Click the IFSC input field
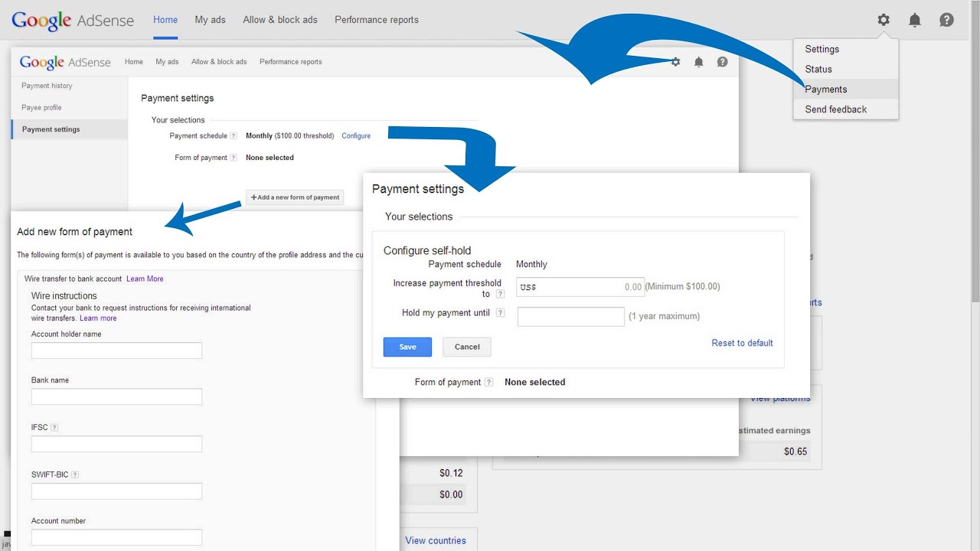 click(x=116, y=444)
